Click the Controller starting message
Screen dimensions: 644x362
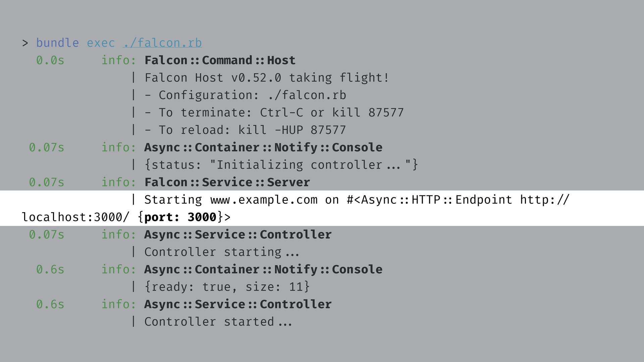pyautogui.click(x=221, y=252)
